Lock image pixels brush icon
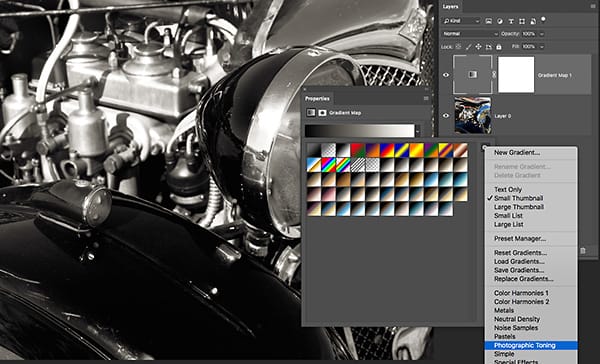 (468, 47)
